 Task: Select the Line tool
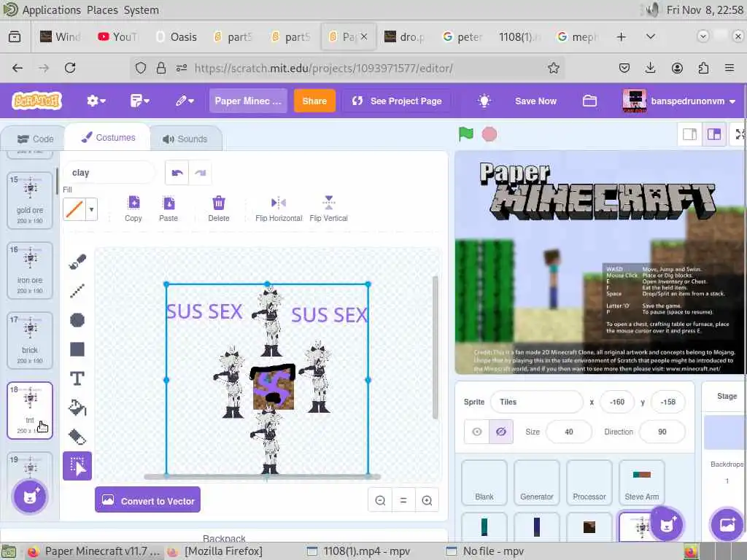[77, 290]
